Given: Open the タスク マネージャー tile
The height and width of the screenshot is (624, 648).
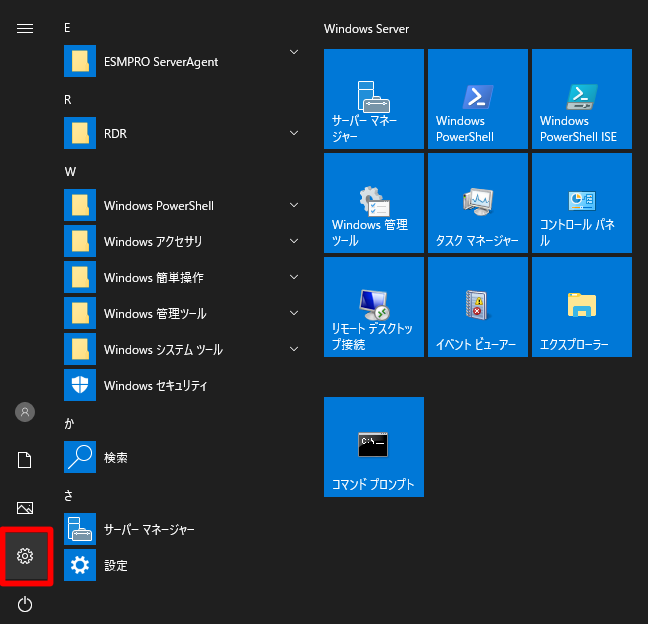Looking at the screenshot, I should (x=478, y=203).
